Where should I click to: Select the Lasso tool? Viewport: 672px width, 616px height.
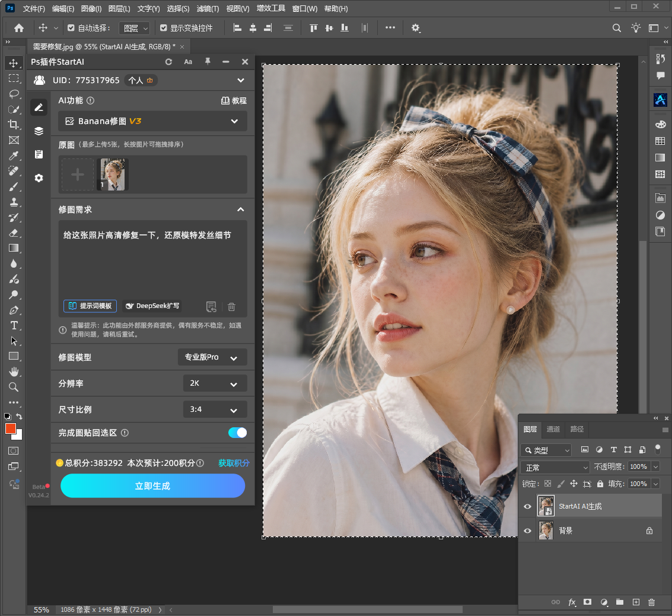(13, 94)
